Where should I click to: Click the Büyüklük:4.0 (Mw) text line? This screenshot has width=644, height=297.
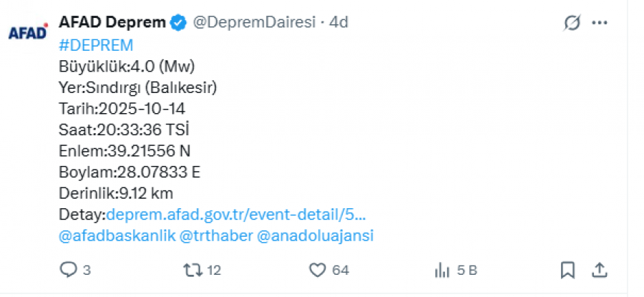point(127,67)
